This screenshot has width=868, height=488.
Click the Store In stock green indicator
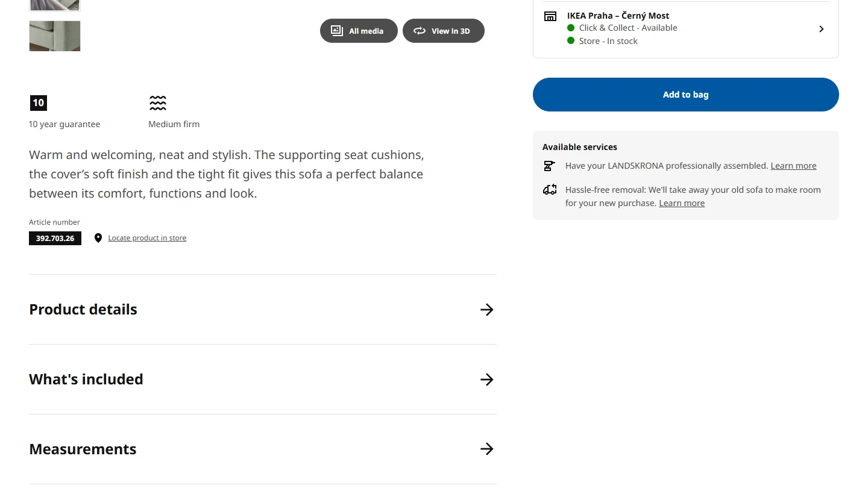point(571,41)
